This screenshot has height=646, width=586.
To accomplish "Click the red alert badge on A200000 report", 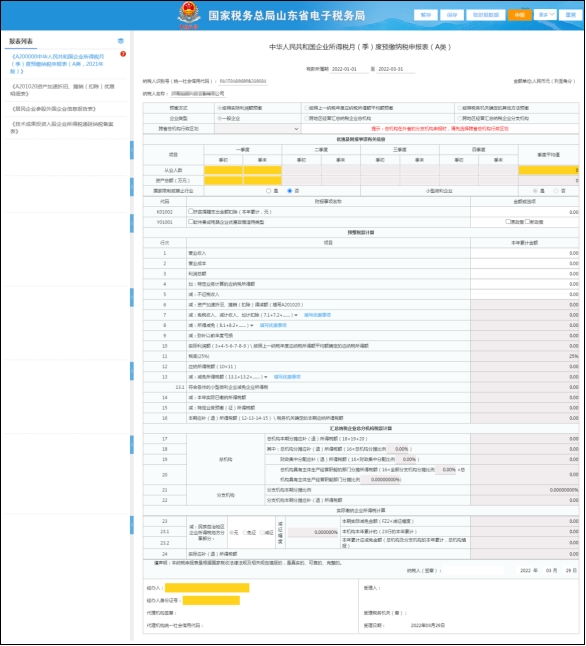I will coord(123,54).
